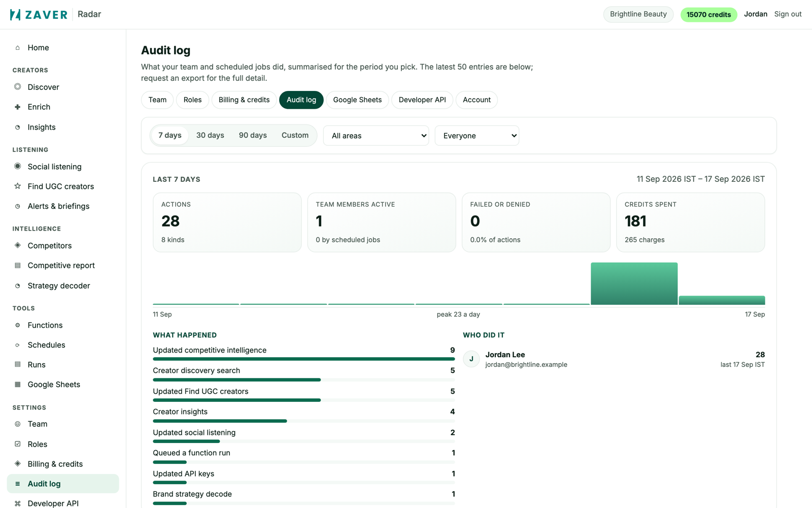Switch to the Account tab
Viewport: 812px width, 508px height.
[477, 100]
